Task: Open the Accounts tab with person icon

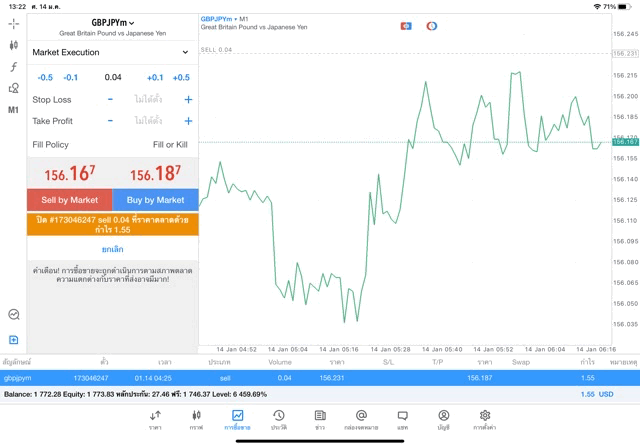Action: pos(444,420)
